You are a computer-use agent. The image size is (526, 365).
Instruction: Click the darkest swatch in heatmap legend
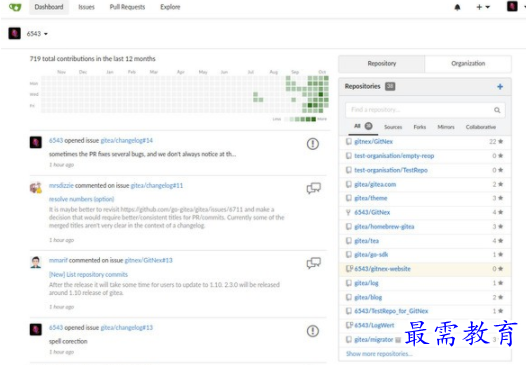point(313,119)
